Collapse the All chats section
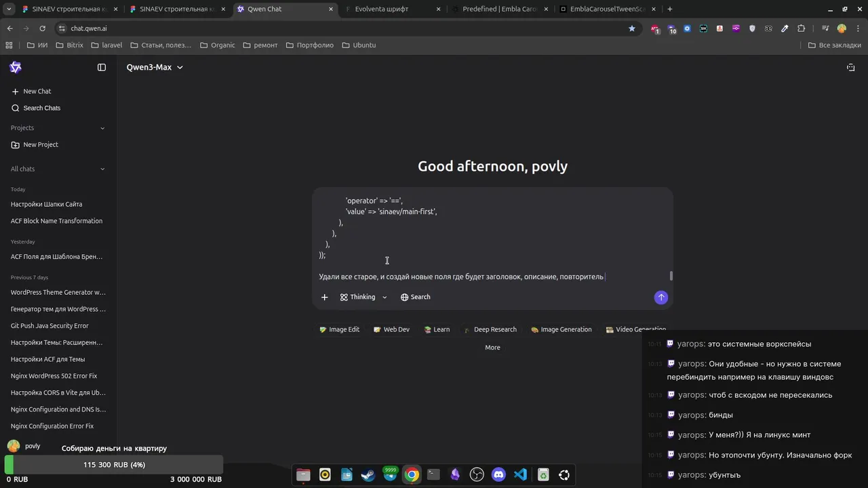868x488 pixels. [x=102, y=169]
